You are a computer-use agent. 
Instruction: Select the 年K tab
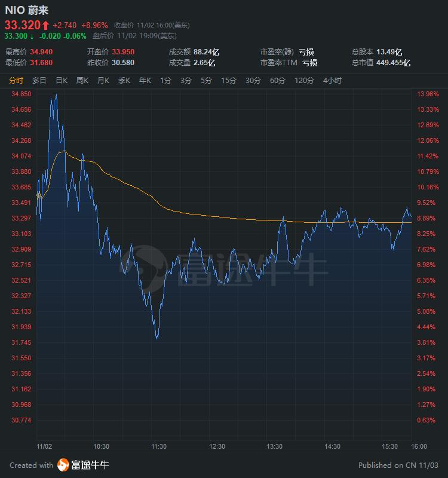[x=145, y=81]
